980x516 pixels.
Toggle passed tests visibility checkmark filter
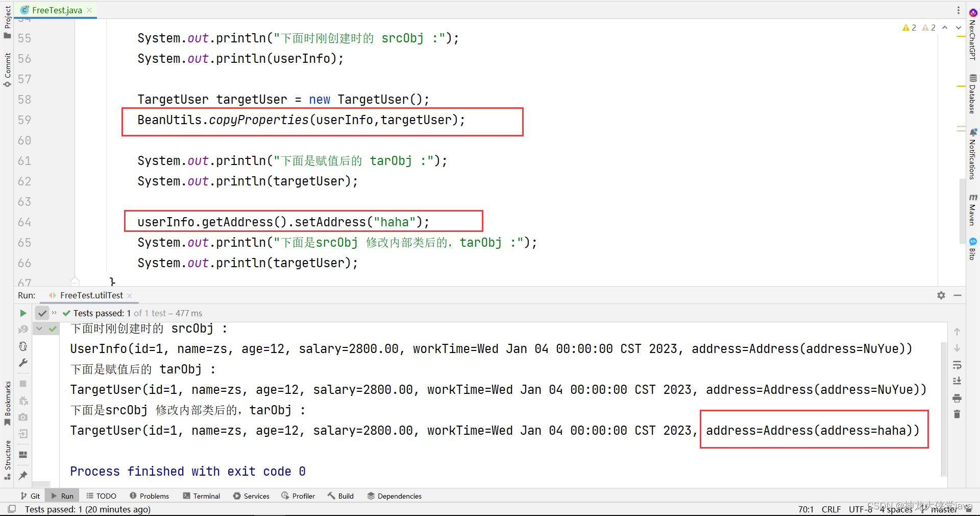point(42,313)
